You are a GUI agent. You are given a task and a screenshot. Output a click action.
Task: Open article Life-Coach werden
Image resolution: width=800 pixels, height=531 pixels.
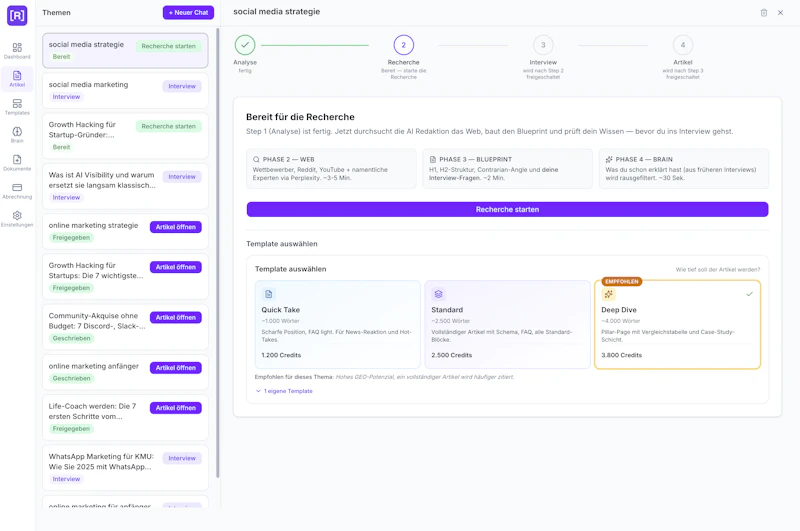point(176,408)
